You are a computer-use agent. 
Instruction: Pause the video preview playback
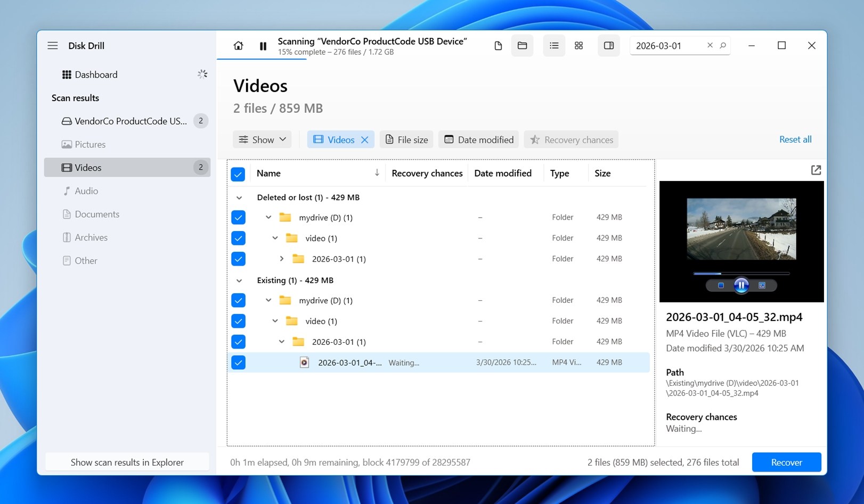pyautogui.click(x=741, y=286)
